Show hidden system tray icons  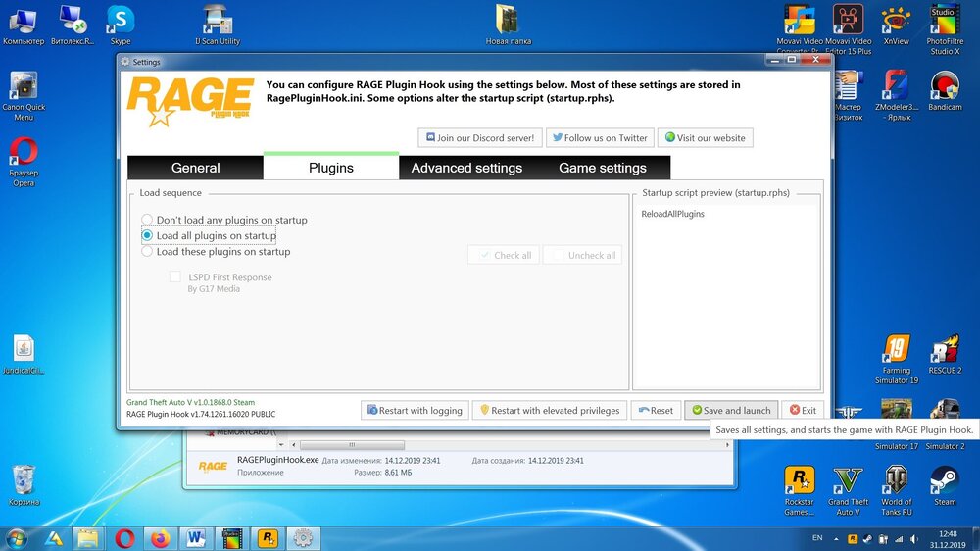836,538
